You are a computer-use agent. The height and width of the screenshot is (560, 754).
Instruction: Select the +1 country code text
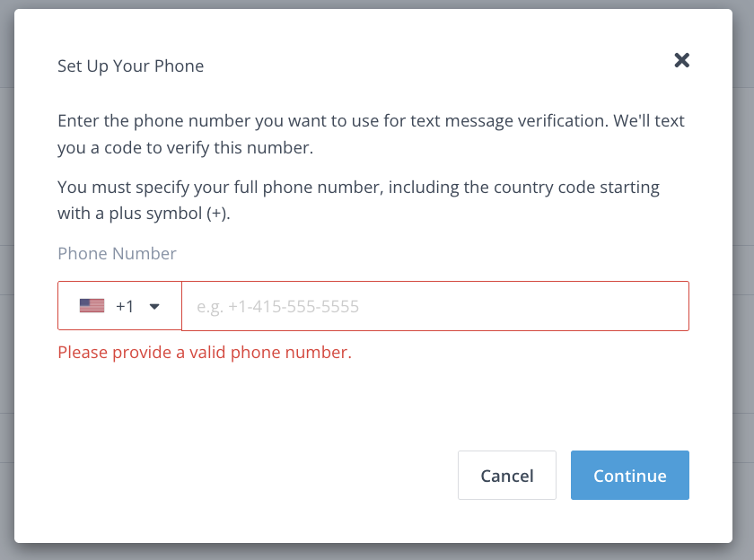pos(125,307)
